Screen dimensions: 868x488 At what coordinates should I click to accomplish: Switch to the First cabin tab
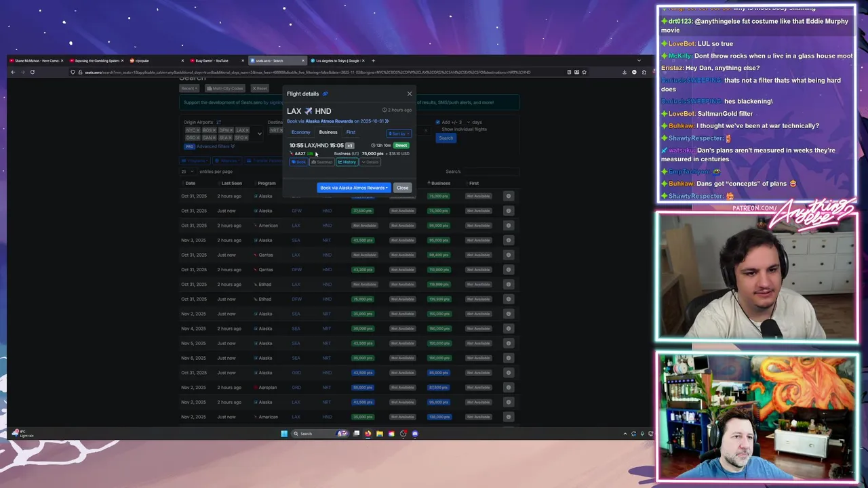tap(351, 132)
